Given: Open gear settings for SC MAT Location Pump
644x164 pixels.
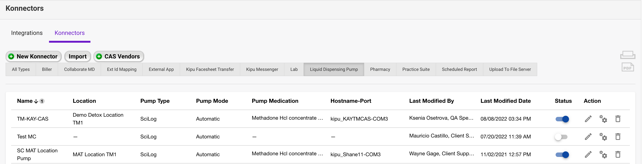Looking at the screenshot, I should pyautogui.click(x=603, y=154).
